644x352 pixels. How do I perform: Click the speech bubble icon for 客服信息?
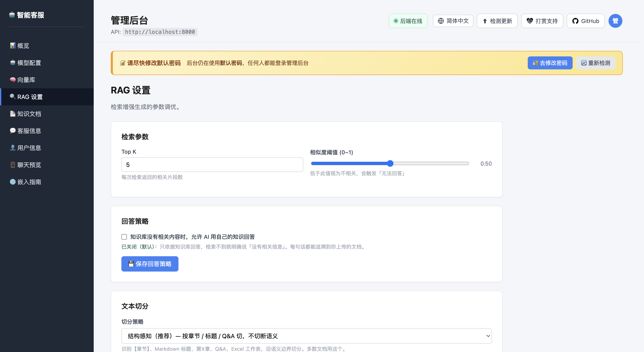13,130
